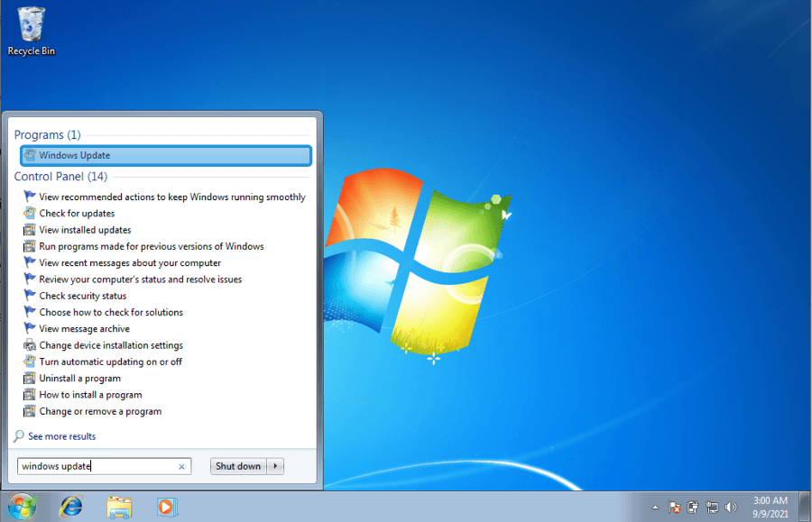Click the Show desktop button at taskbar end
The image size is (812, 522).
804,507
